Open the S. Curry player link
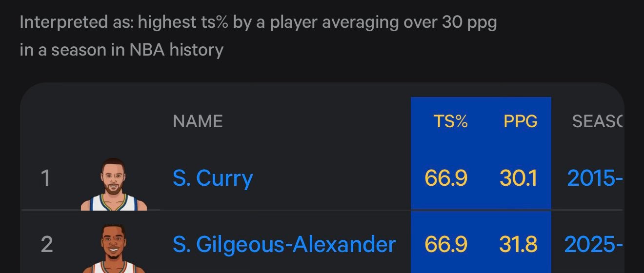The image size is (644, 273). pyautogui.click(x=213, y=178)
